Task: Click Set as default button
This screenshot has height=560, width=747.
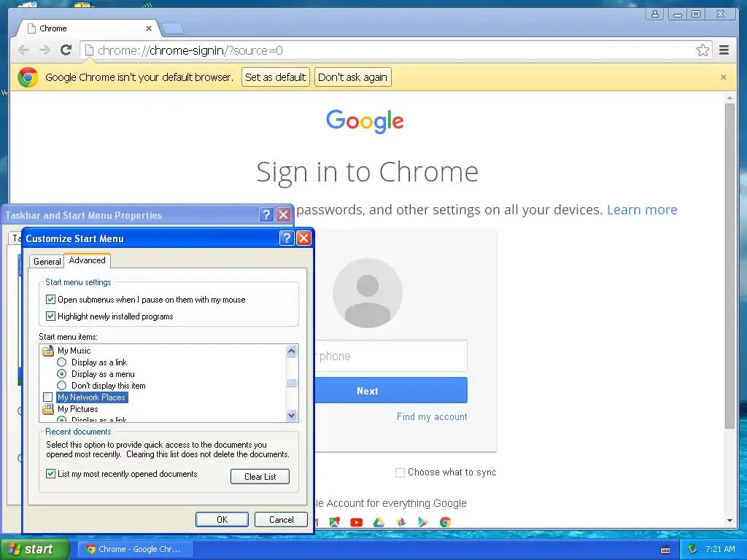Action: click(x=275, y=77)
